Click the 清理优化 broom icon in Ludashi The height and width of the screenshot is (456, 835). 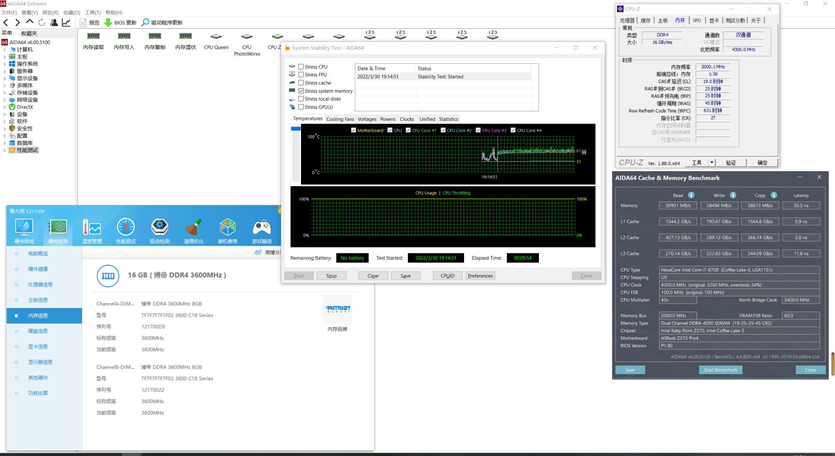194,227
